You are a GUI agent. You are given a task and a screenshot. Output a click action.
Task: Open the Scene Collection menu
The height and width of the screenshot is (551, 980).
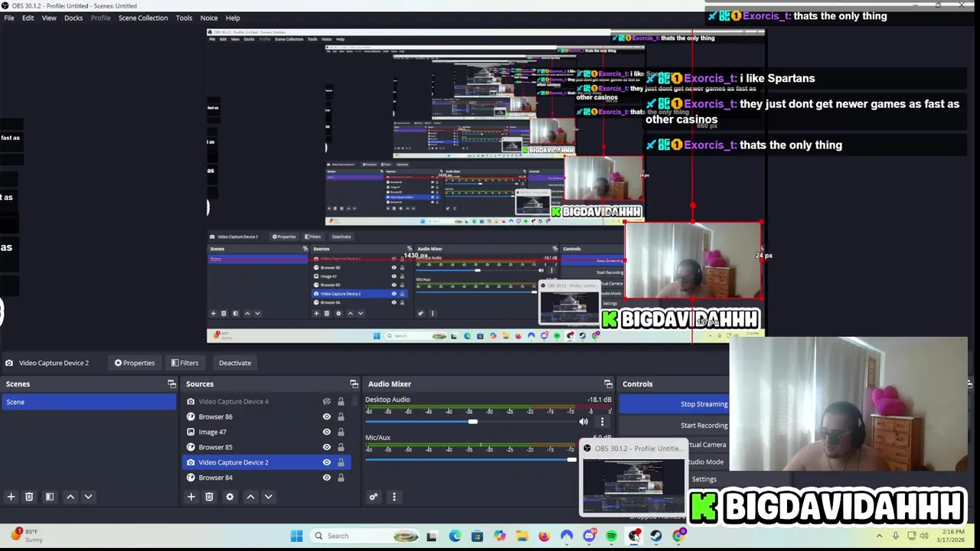pos(143,18)
